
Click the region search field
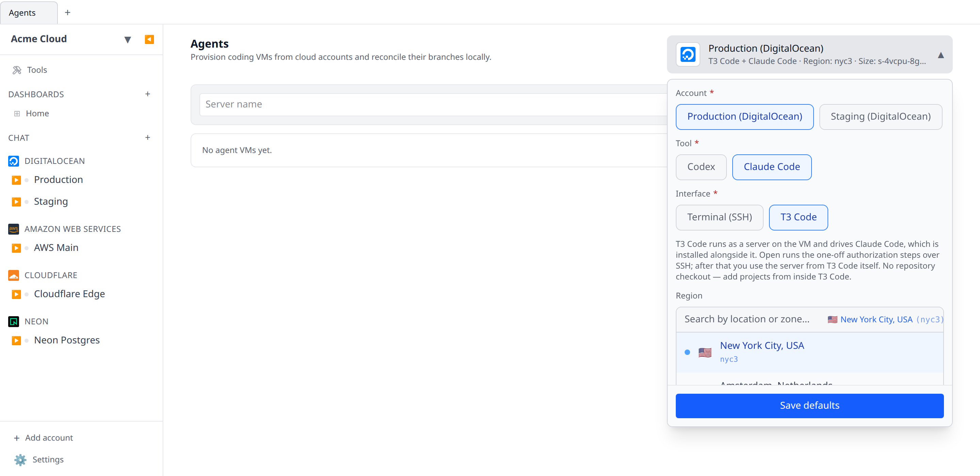pos(748,319)
